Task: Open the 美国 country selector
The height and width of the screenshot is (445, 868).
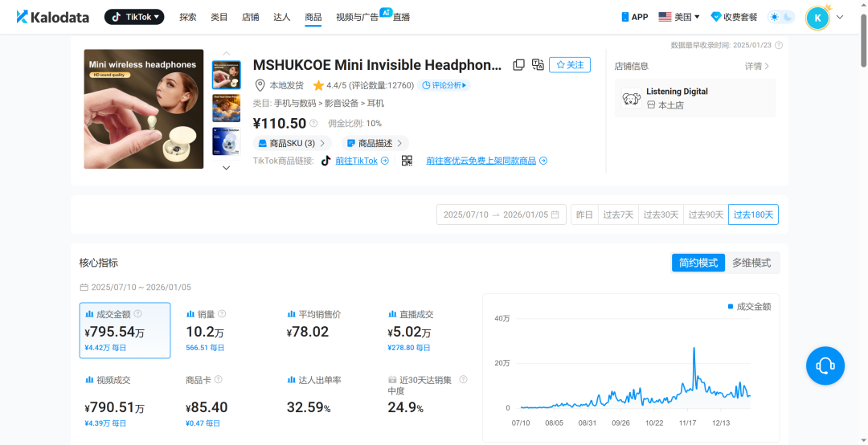Action: 679,17
